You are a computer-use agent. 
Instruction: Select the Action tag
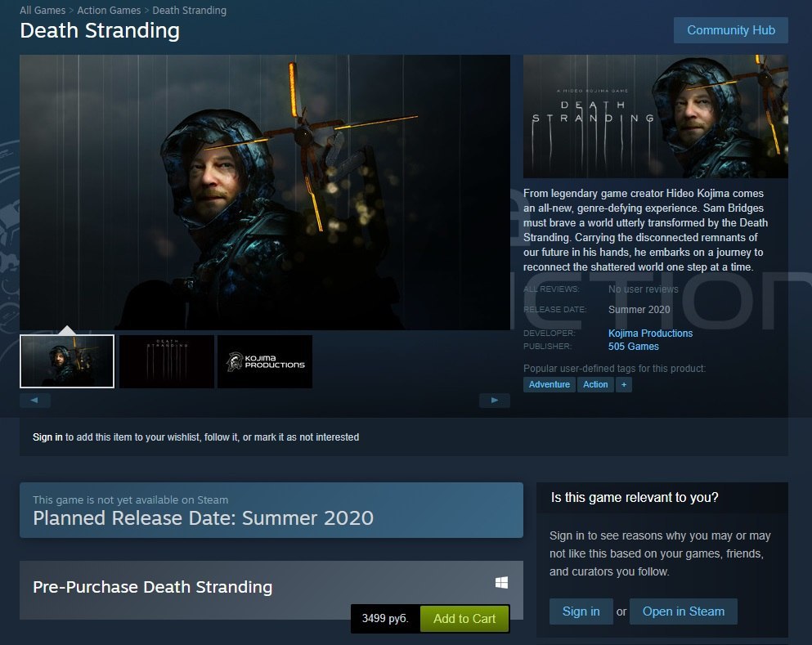click(595, 384)
